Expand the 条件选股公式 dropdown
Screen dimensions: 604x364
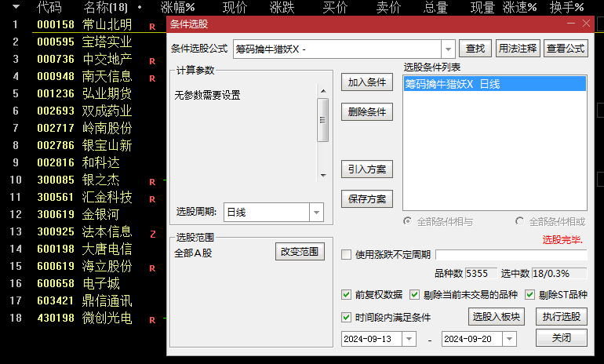(x=448, y=49)
